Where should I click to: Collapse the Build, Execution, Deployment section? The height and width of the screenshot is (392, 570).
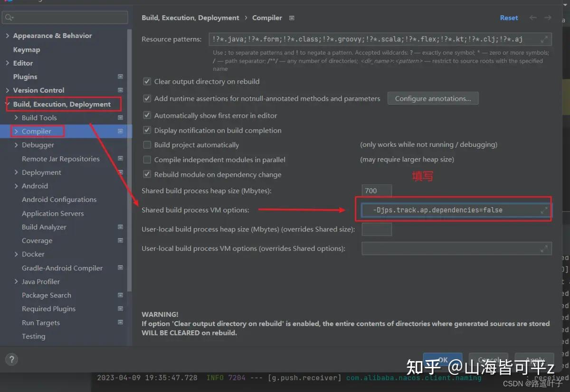coord(7,104)
